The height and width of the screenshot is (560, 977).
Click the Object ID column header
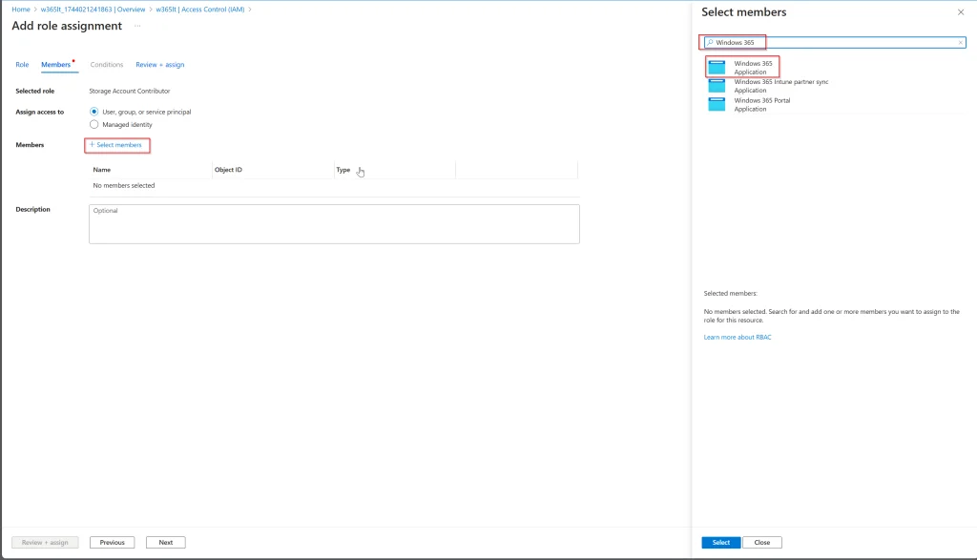tap(228, 170)
